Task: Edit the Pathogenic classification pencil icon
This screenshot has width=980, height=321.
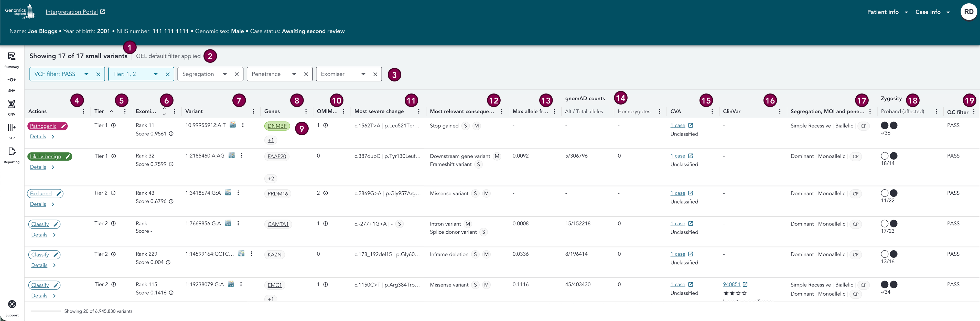Action: [x=63, y=126]
